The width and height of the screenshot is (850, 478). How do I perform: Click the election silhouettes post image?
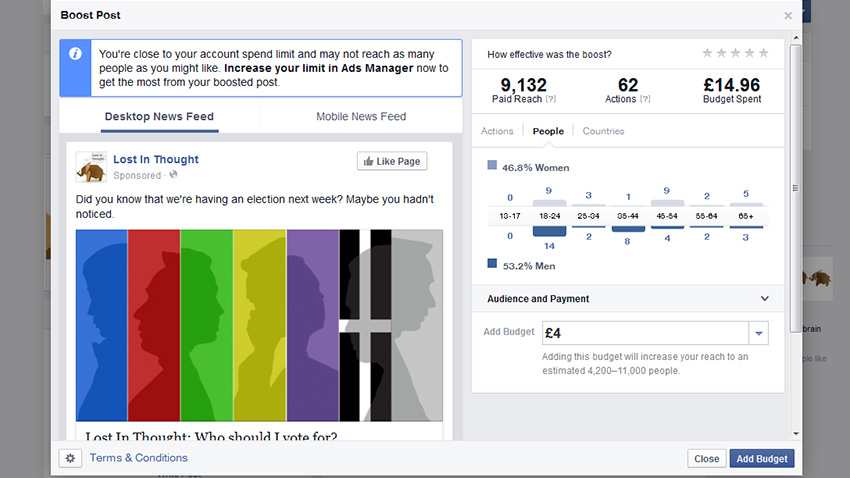point(259,325)
